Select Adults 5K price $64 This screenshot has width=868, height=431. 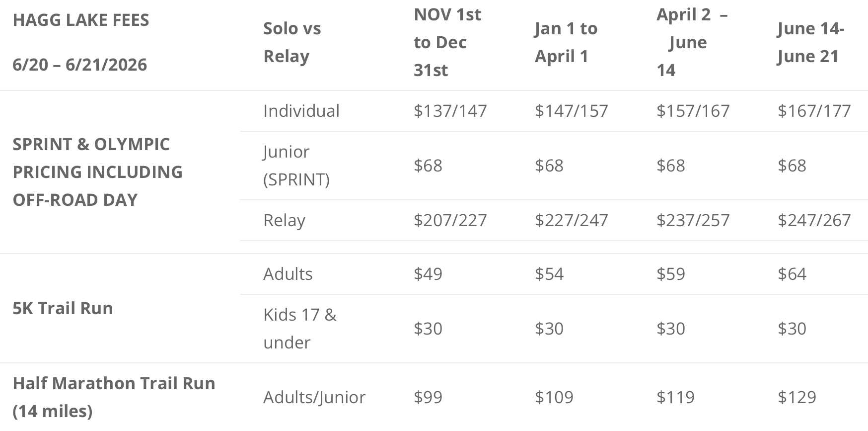pos(792,274)
